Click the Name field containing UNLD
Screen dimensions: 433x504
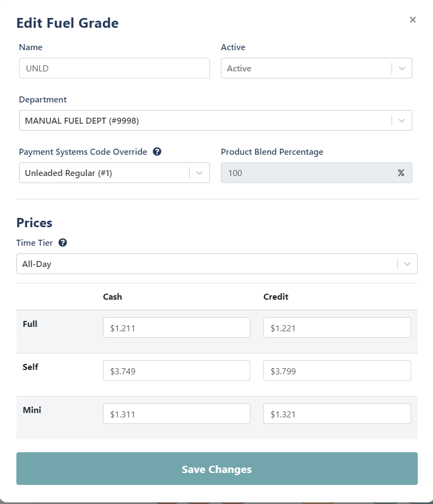[x=114, y=68]
